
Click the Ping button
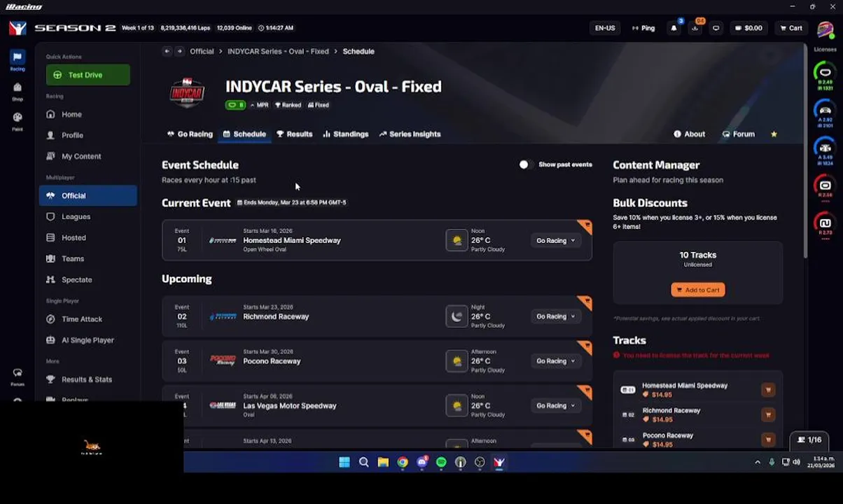(x=643, y=28)
